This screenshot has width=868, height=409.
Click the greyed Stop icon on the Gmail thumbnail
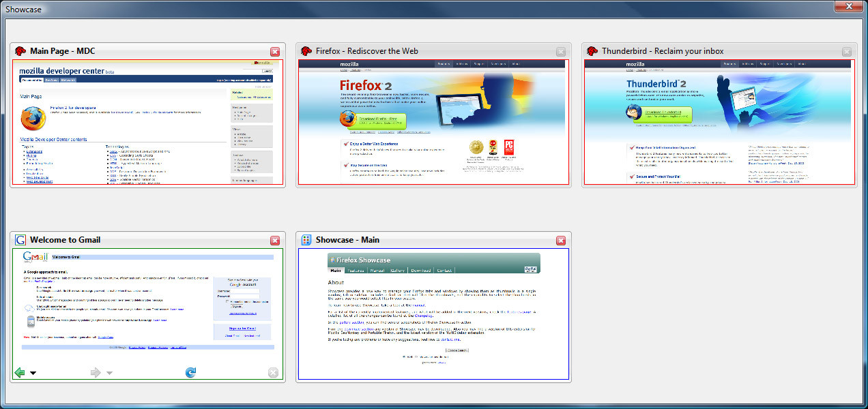pos(273,372)
